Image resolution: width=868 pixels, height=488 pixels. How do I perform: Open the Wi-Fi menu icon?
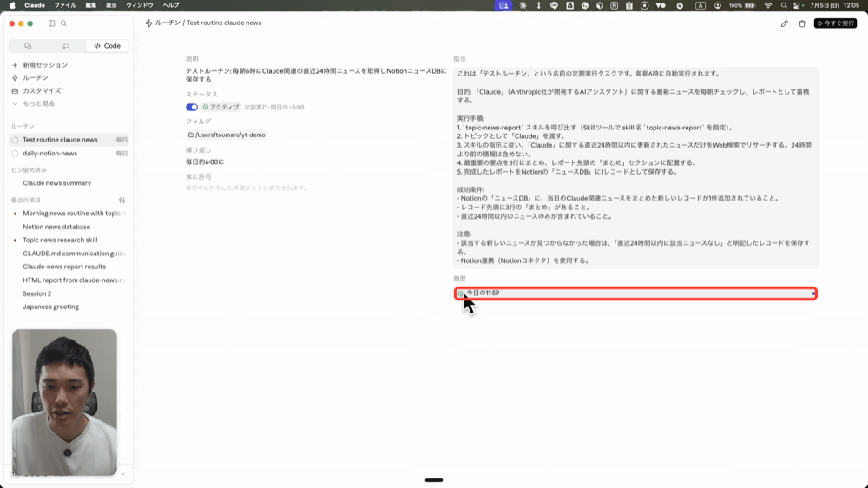pos(768,5)
